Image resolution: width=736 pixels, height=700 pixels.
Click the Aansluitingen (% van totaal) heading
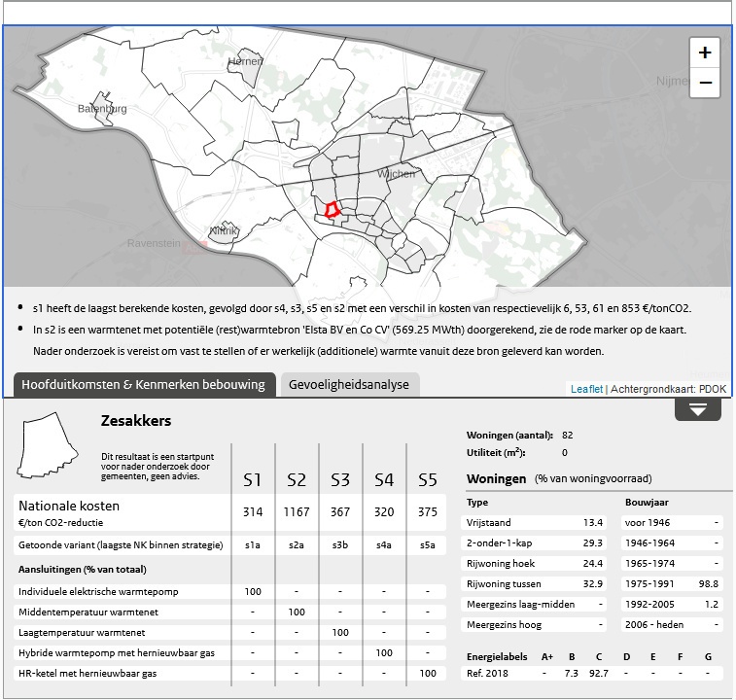[x=82, y=570]
